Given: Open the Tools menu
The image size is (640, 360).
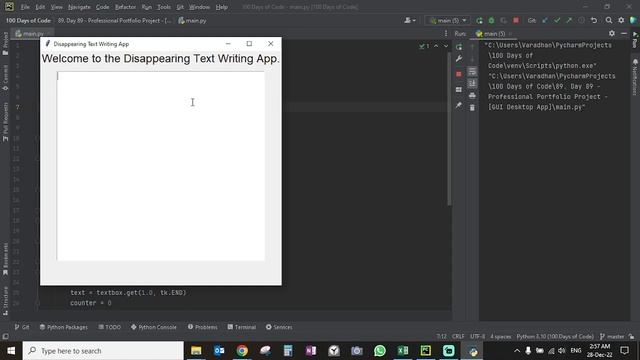Looking at the screenshot, I should 164,7.
